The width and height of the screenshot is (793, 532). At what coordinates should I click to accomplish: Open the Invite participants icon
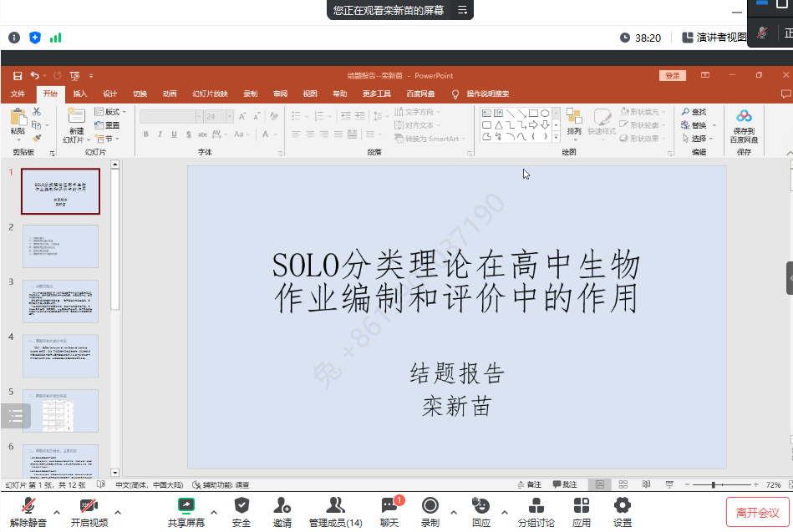(x=282, y=505)
